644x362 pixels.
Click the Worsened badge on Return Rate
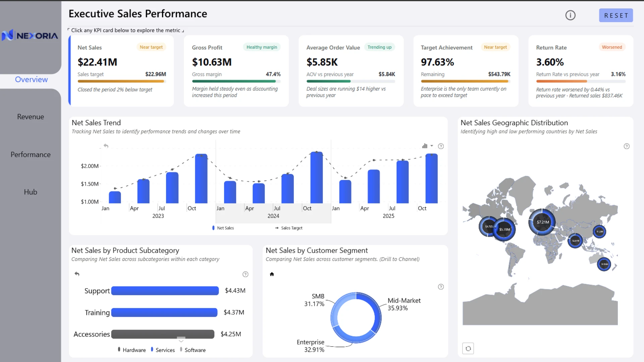point(612,47)
